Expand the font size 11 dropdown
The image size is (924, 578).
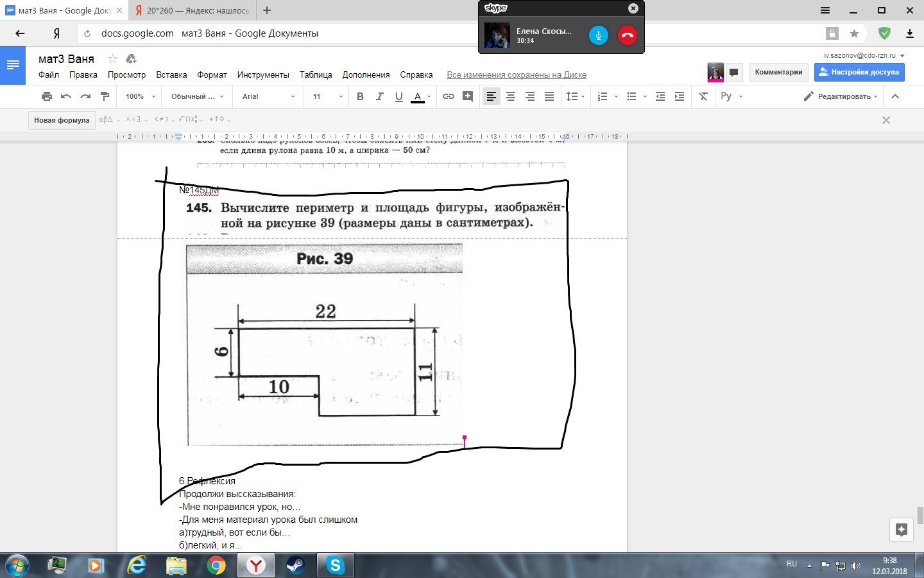point(327,96)
